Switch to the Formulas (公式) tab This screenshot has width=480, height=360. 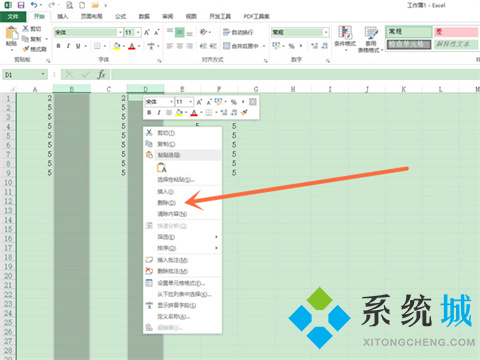[120, 16]
